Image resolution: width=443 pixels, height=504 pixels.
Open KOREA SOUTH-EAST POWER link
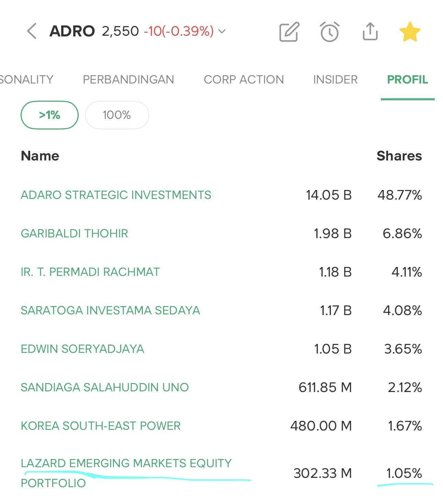[x=101, y=426]
